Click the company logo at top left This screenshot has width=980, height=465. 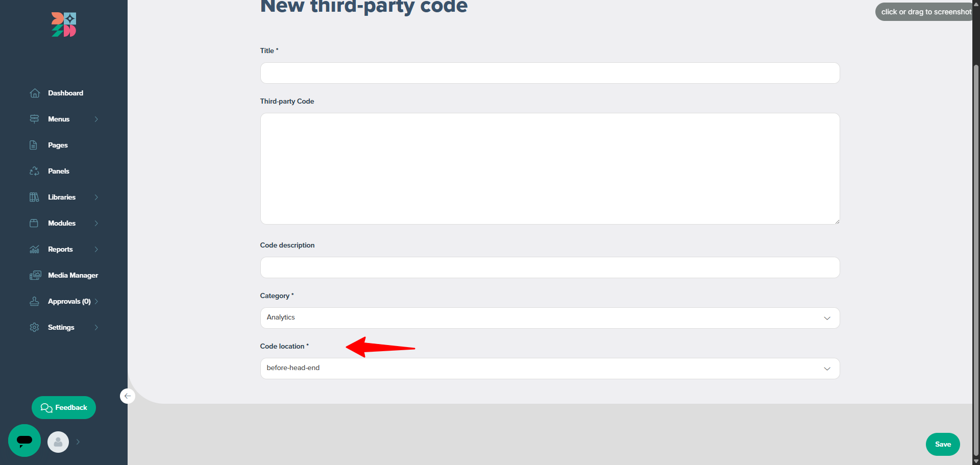tap(63, 24)
